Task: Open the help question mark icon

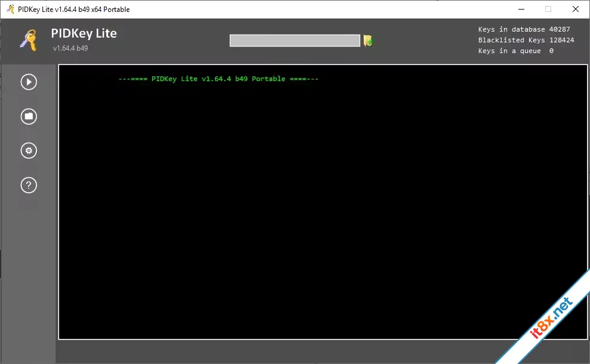Action: [29, 185]
